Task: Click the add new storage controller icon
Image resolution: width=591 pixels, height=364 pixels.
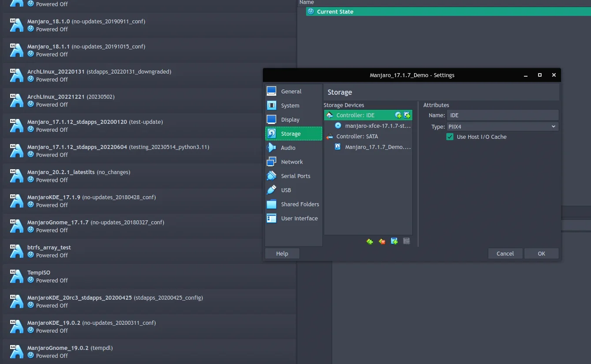Action: click(370, 241)
